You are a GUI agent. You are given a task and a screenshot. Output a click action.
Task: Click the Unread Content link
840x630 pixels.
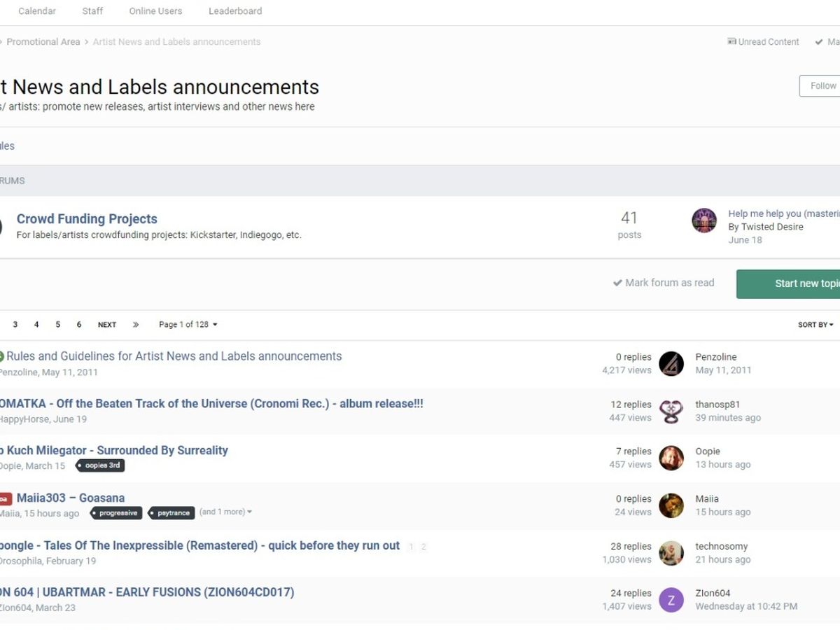point(763,42)
